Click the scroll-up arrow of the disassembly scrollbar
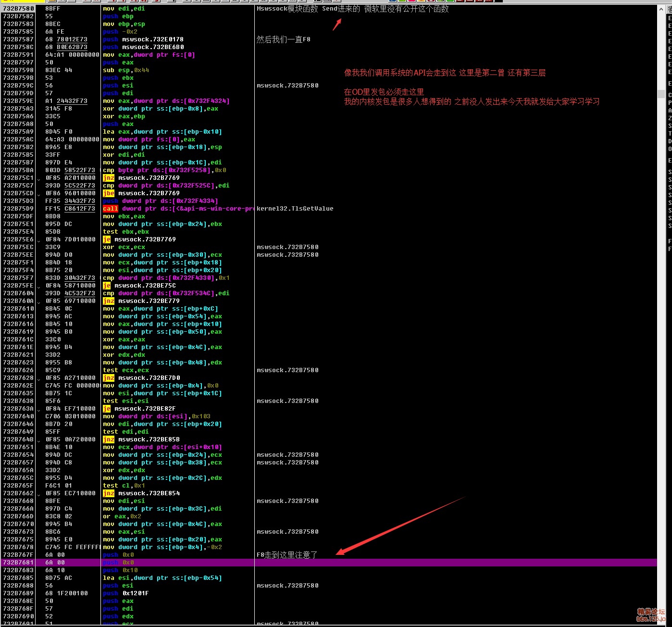672x627 pixels. pos(661,9)
